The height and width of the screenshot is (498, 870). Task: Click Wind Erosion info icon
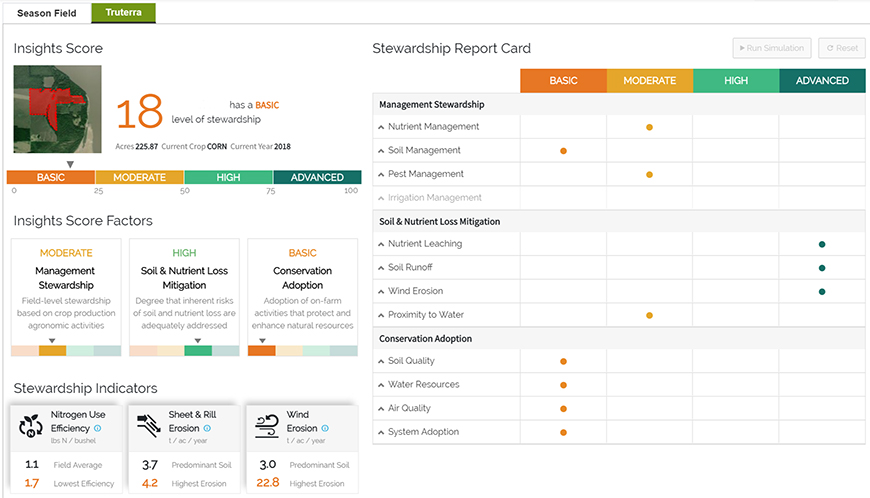click(x=325, y=428)
